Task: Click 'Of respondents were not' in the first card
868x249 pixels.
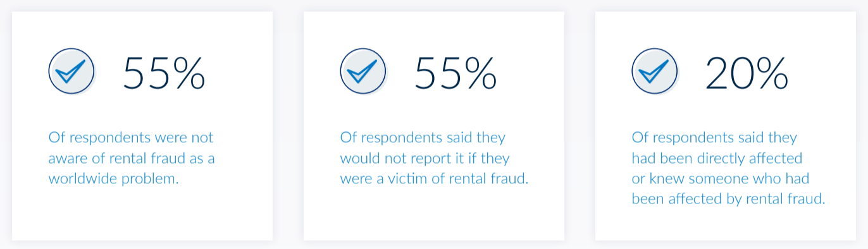Action: (x=131, y=138)
